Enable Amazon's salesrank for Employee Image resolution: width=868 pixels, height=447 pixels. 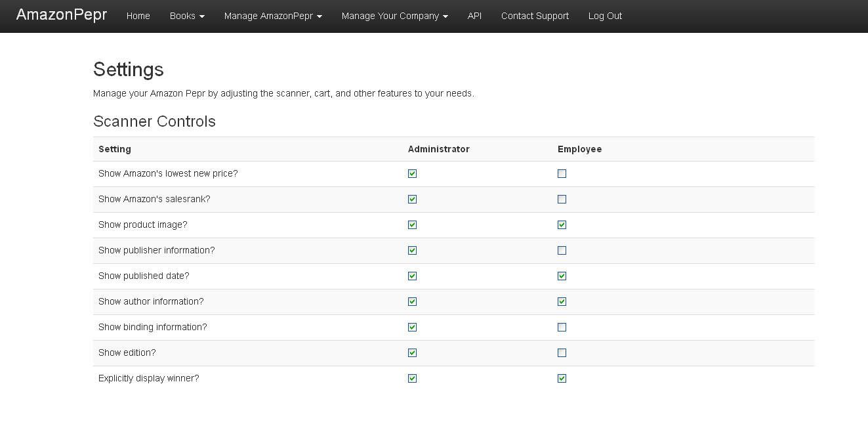coord(562,200)
